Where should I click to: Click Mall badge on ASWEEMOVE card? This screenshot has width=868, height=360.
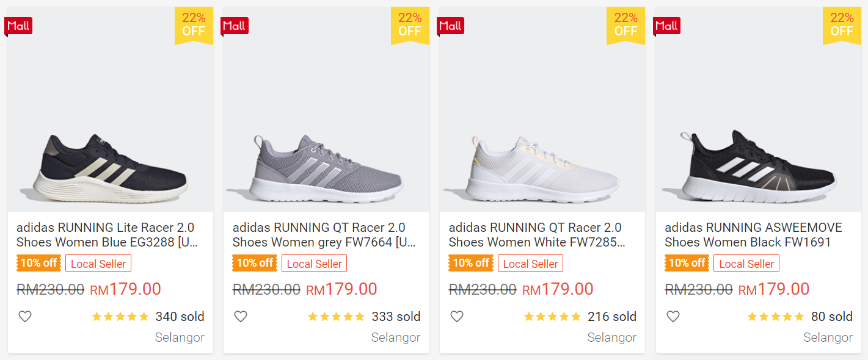point(667,26)
